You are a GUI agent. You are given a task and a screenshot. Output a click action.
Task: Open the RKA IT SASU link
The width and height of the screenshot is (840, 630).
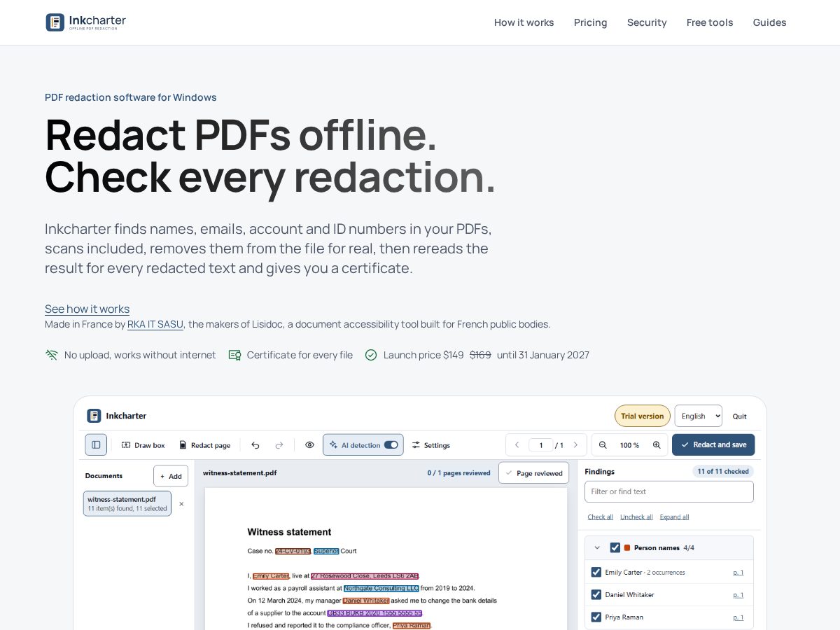pos(155,324)
